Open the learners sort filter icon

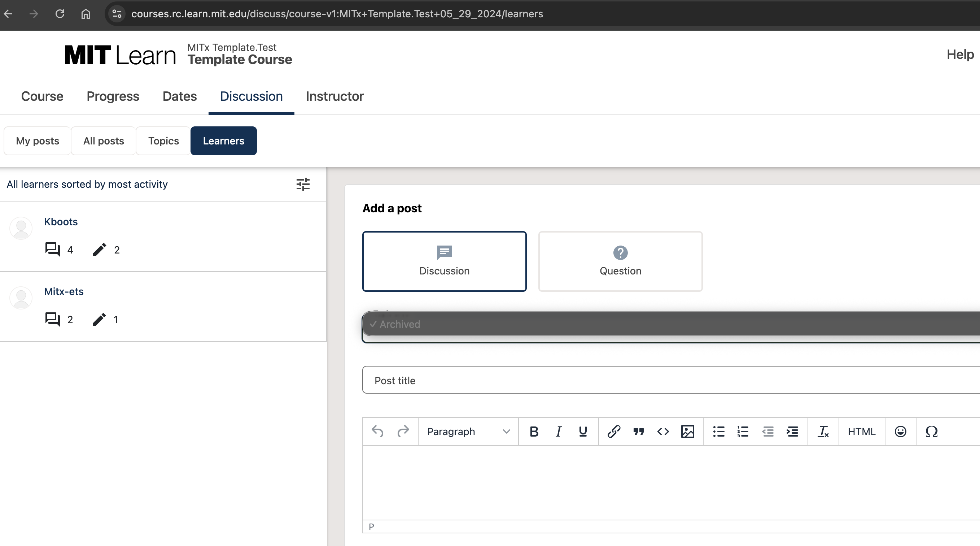pyautogui.click(x=303, y=184)
